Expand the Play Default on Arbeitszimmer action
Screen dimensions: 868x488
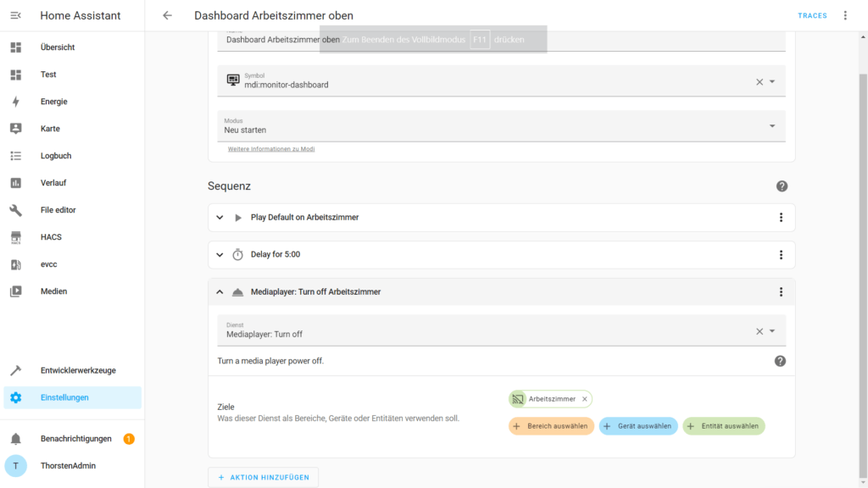pos(220,218)
